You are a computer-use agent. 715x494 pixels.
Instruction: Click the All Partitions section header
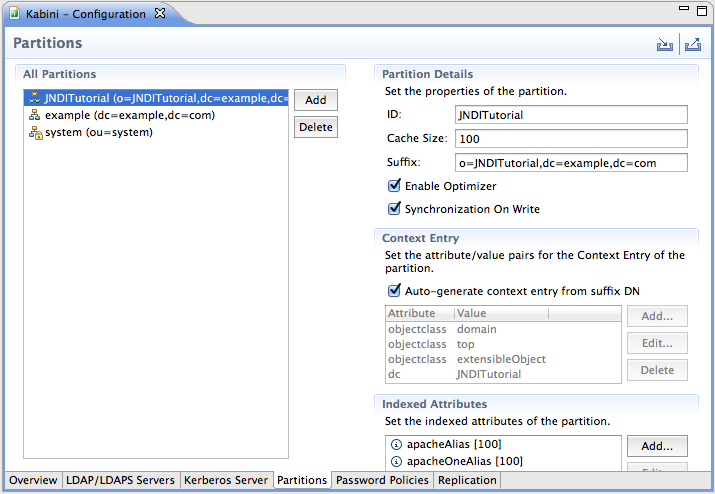click(x=59, y=74)
